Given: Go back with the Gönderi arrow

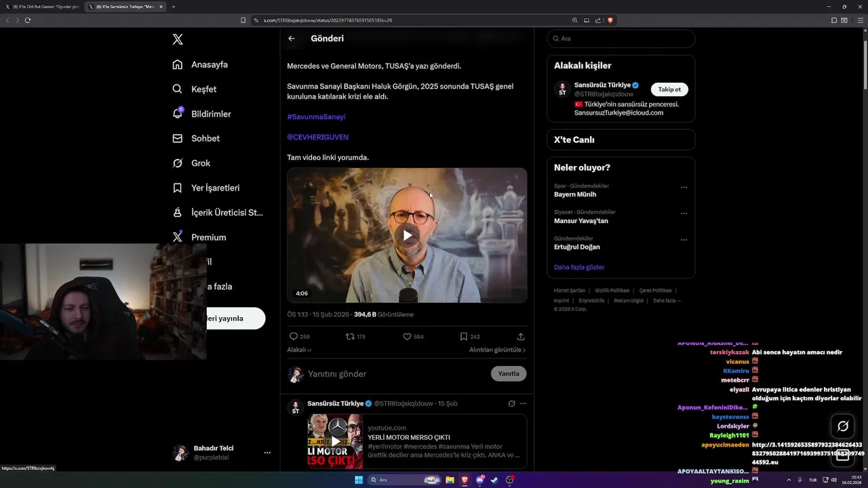Looking at the screenshot, I should pyautogui.click(x=292, y=39).
